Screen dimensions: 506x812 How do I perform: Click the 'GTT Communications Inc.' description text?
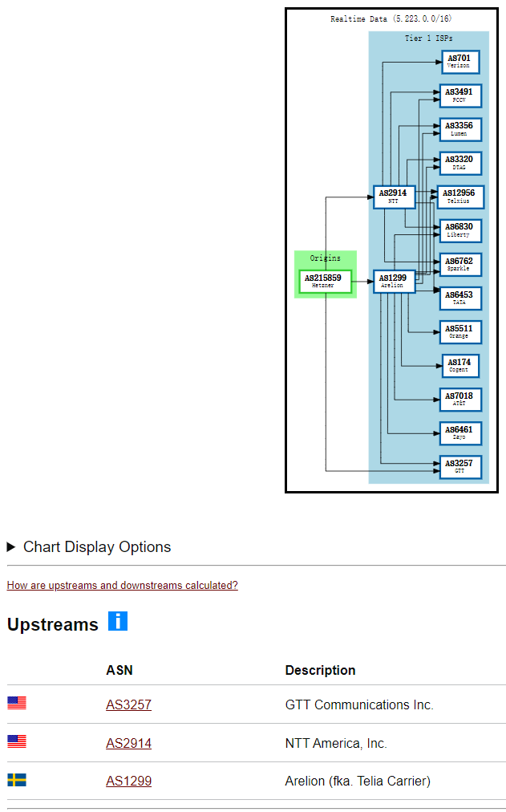pyautogui.click(x=359, y=704)
